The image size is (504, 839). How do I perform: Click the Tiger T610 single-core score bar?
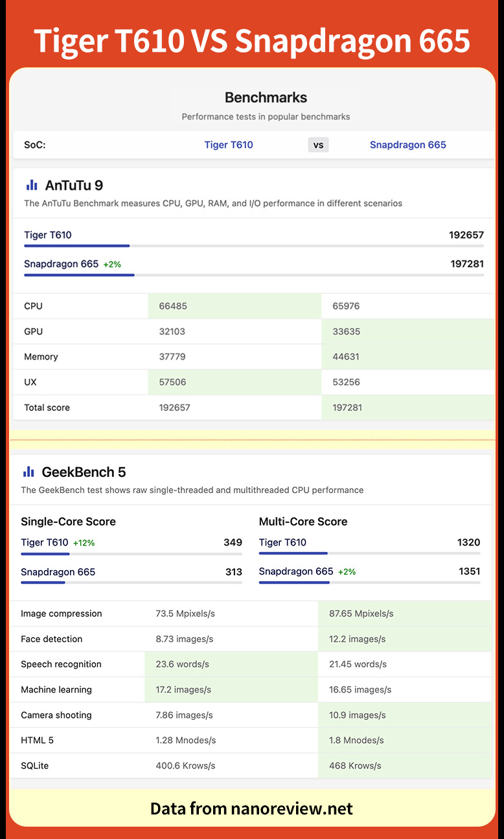click(132, 554)
